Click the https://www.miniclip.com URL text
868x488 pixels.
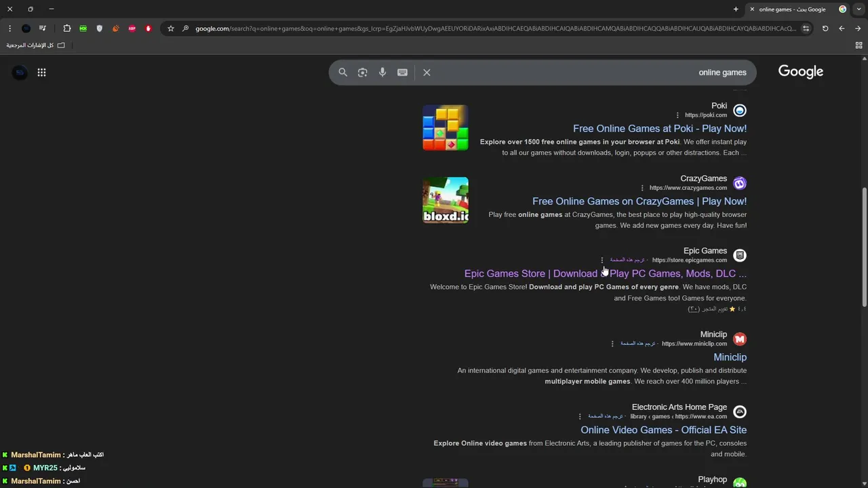(x=694, y=344)
